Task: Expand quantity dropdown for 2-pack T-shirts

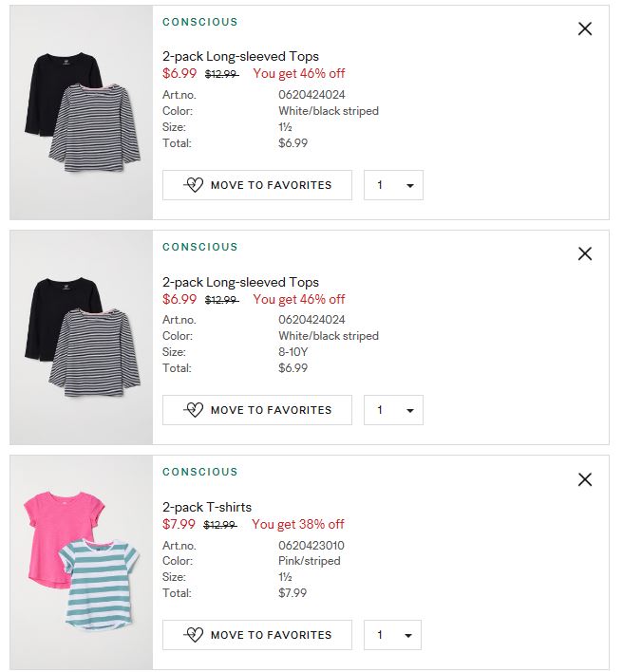Action: tap(393, 635)
